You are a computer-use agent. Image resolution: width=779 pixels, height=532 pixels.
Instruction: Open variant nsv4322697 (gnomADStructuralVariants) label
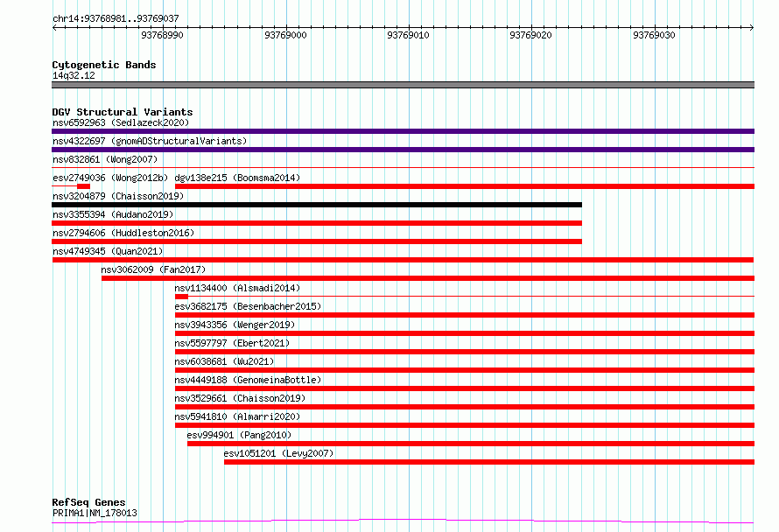tap(150, 141)
